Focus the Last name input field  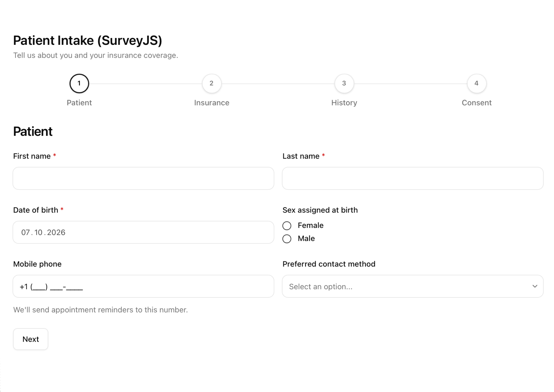413,178
